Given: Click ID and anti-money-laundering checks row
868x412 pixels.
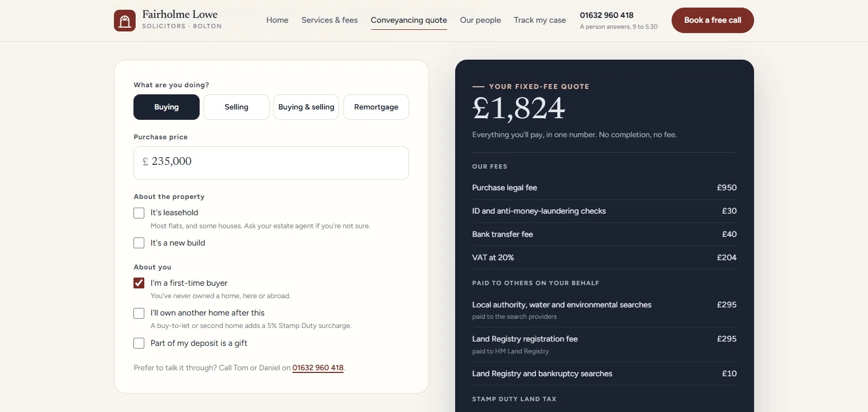Looking at the screenshot, I should [x=604, y=211].
